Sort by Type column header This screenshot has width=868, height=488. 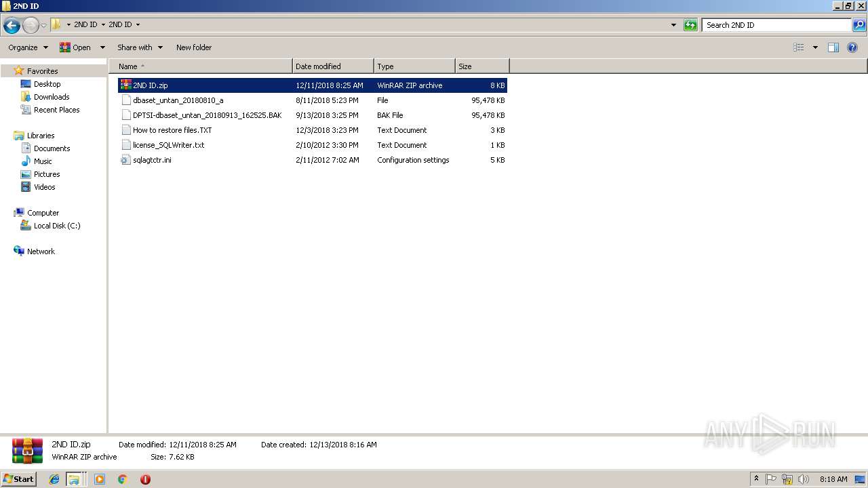click(414, 66)
